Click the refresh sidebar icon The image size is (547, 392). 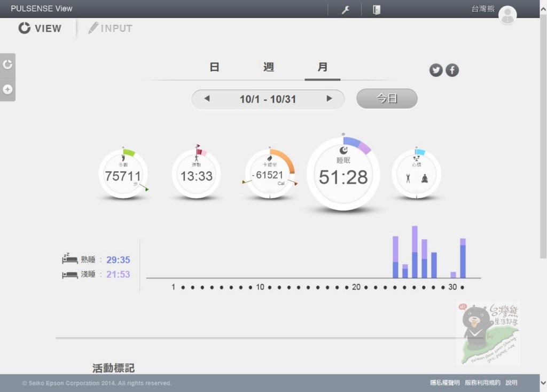[x=7, y=65]
